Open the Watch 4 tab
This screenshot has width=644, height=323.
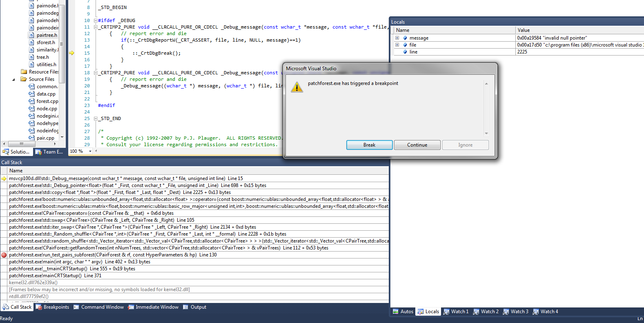(x=546, y=312)
